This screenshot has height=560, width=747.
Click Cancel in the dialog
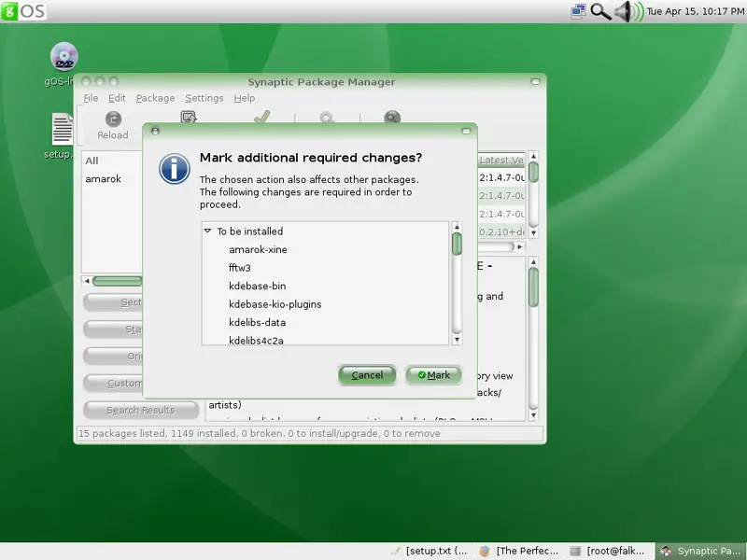click(367, 375)
